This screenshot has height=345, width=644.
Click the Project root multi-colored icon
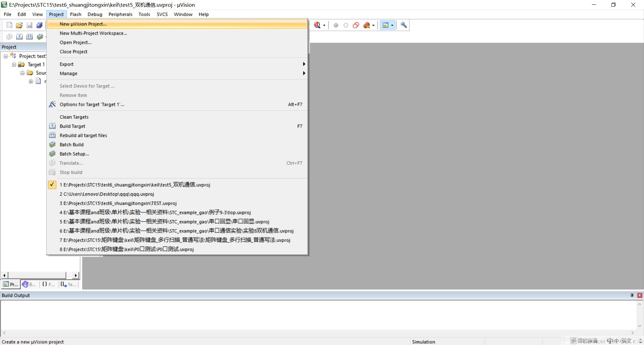tap(13, 56)
